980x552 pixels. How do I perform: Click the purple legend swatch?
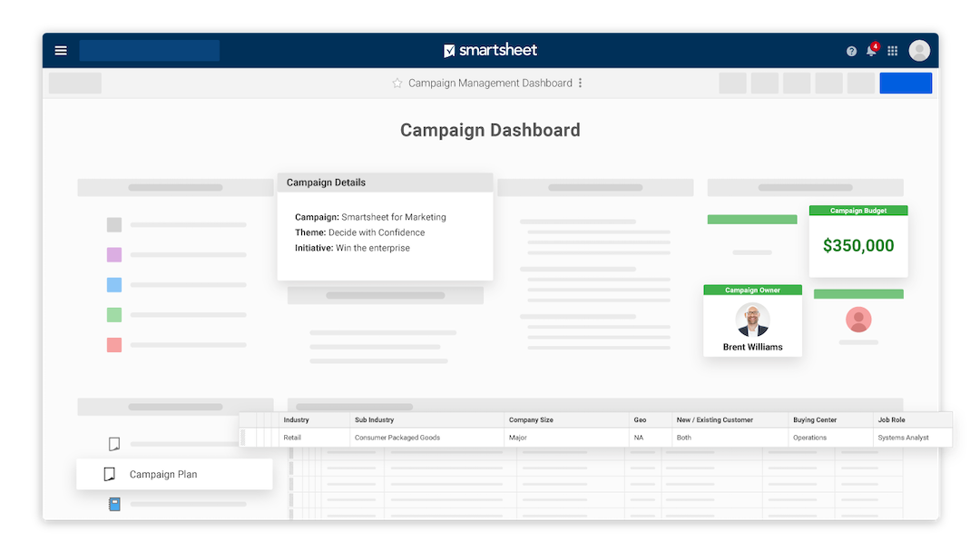click(114, 255)
